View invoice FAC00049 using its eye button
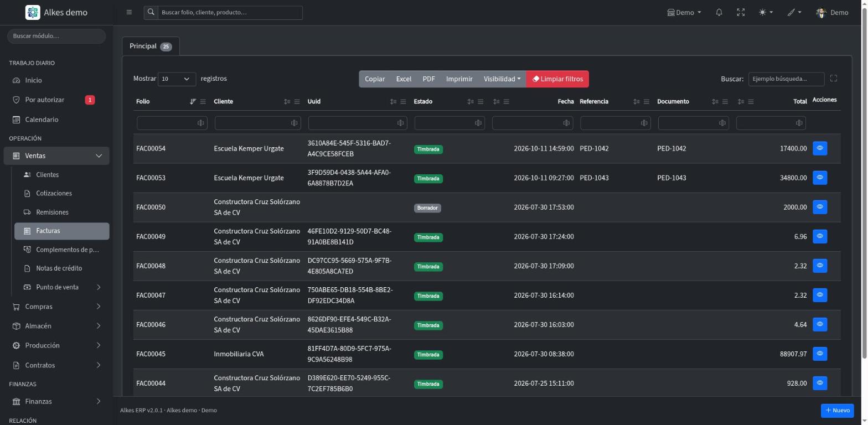868x425 pixels. [x=820, y=236]
